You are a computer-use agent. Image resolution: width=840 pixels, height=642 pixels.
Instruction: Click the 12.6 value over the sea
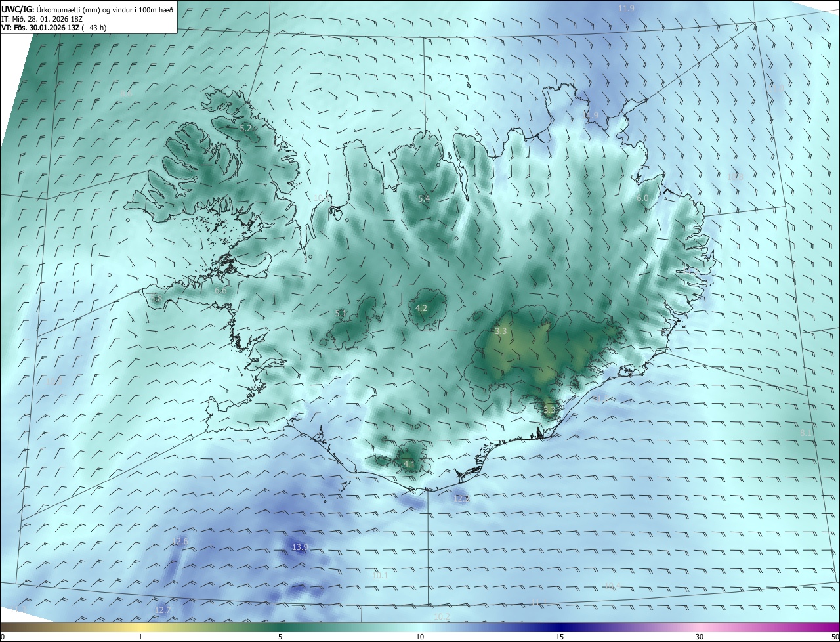pos(180,542)
